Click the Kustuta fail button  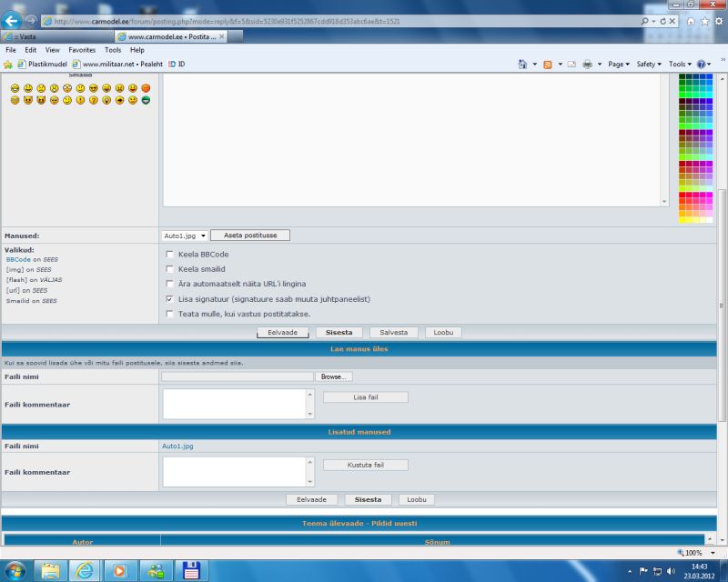tap(365, 465)
